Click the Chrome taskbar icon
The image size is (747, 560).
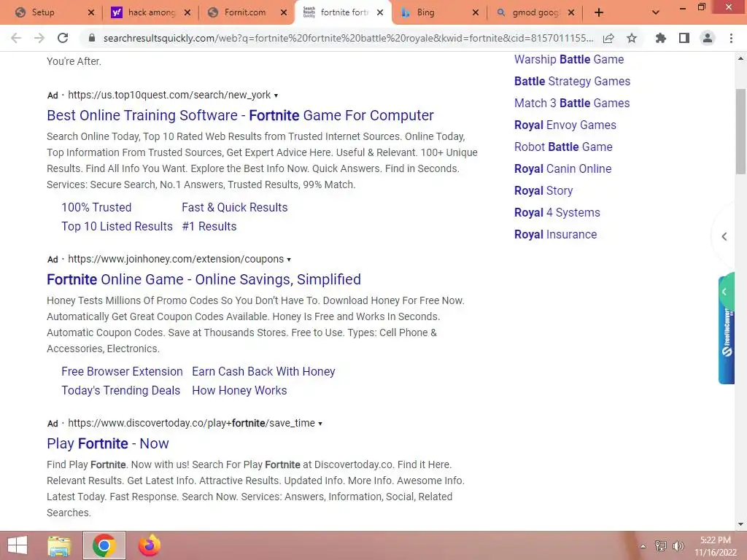[x=104, y=545]
